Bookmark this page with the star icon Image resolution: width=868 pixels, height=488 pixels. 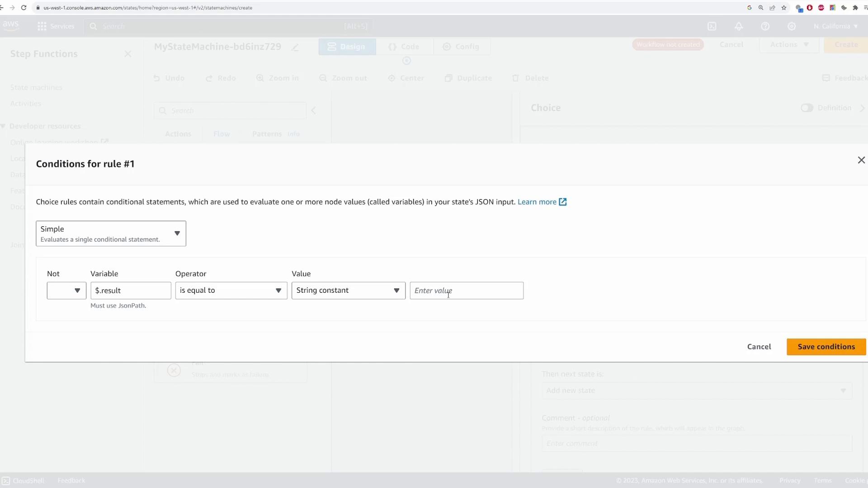[x=784, y=8]
